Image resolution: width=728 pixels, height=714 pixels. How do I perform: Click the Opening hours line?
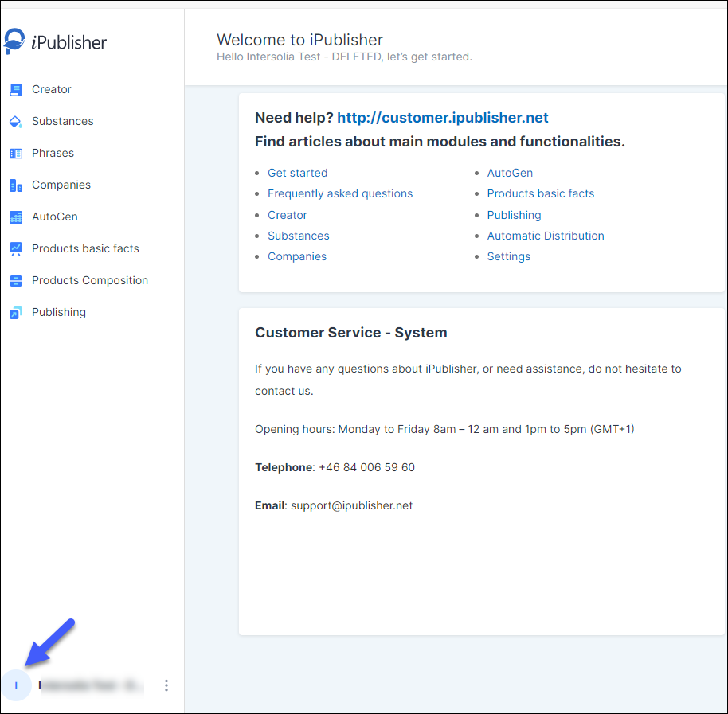[444, 429]
